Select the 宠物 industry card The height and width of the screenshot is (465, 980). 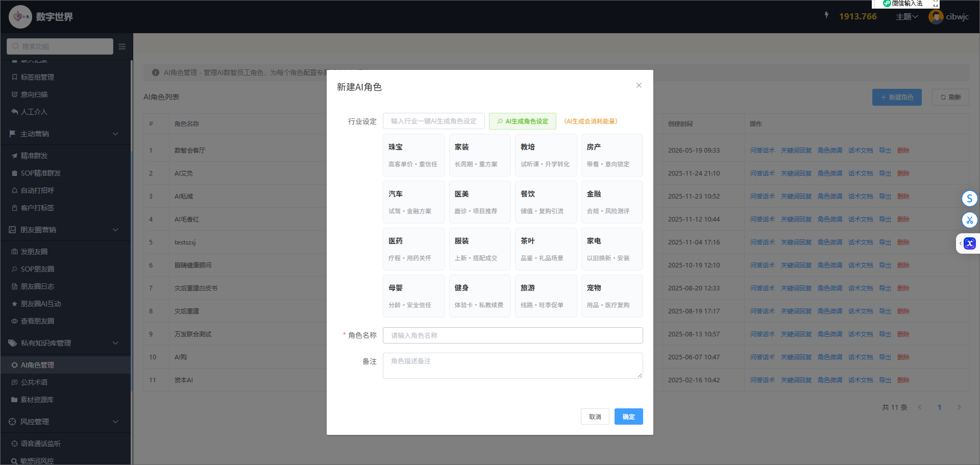click(x=612, y=296)
